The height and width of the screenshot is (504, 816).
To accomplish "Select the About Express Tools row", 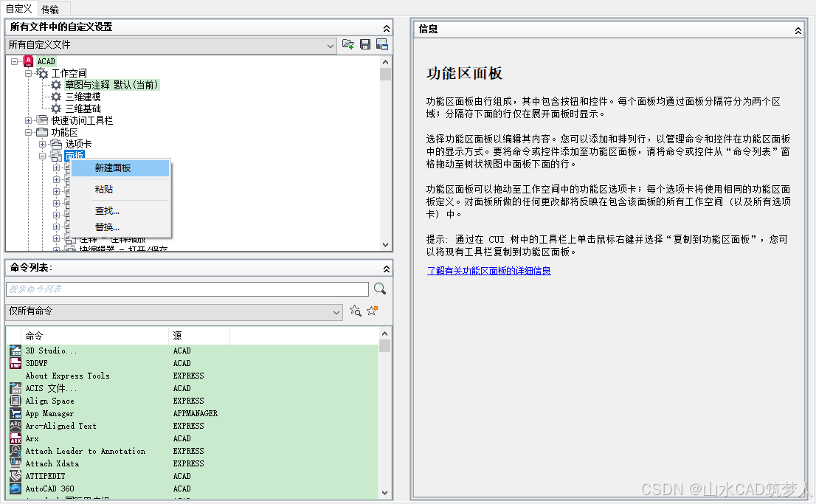I will click(193, 376).
